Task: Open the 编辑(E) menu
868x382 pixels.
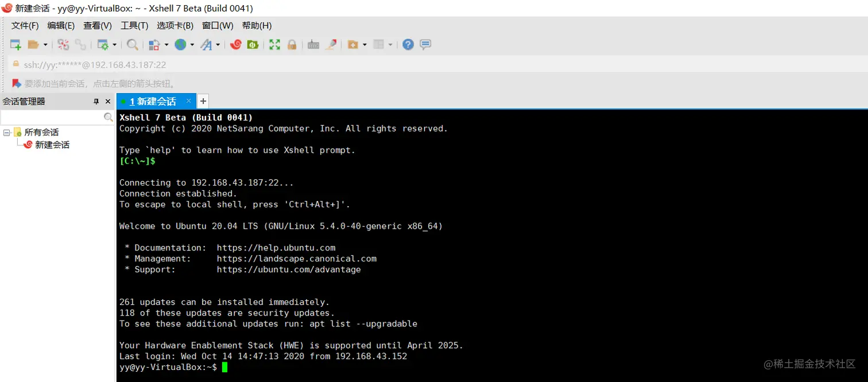Action: pyautogui.click(x=61, y=25)
